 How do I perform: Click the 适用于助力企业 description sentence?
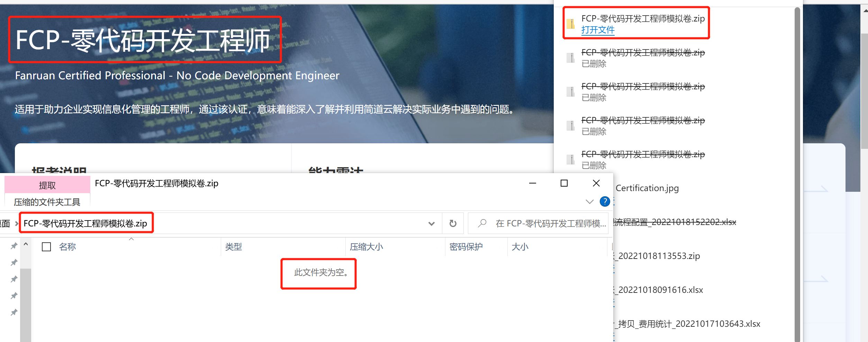(265, 109)
